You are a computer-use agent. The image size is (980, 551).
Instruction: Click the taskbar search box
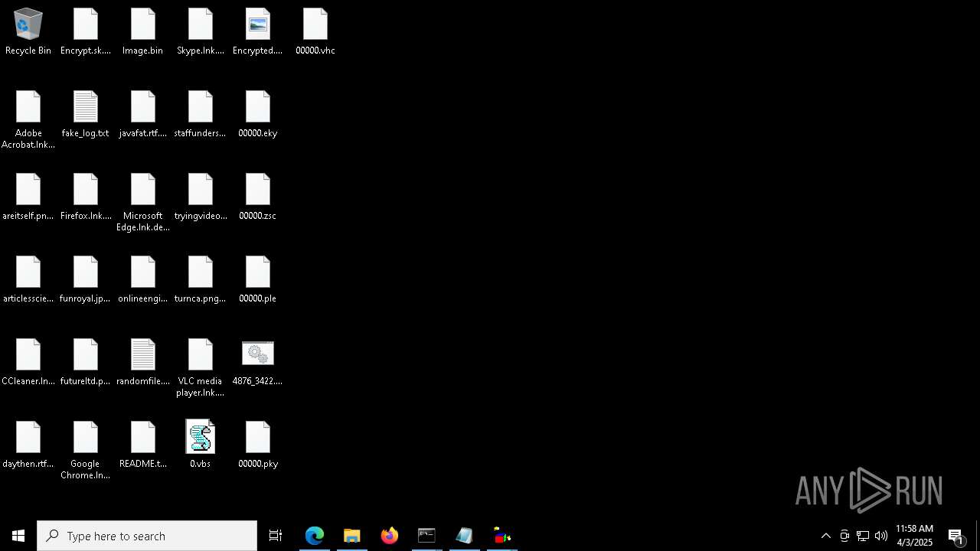click(x=147, y=536)
